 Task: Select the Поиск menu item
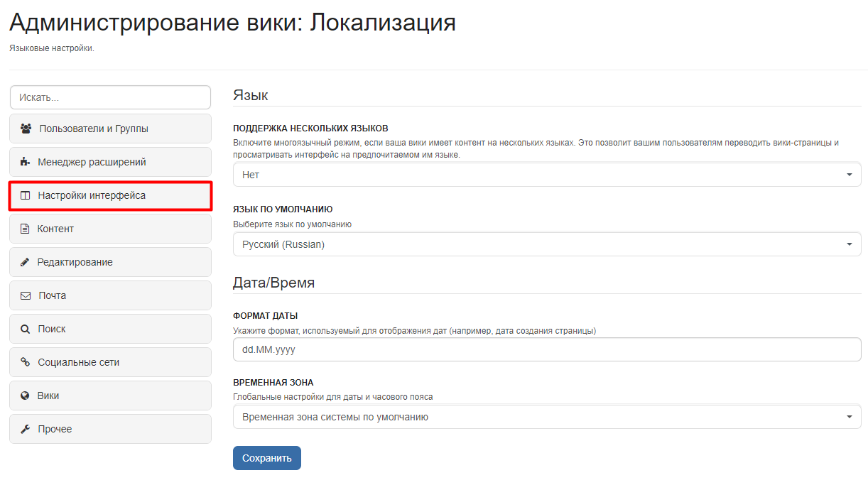pos(110,329)
